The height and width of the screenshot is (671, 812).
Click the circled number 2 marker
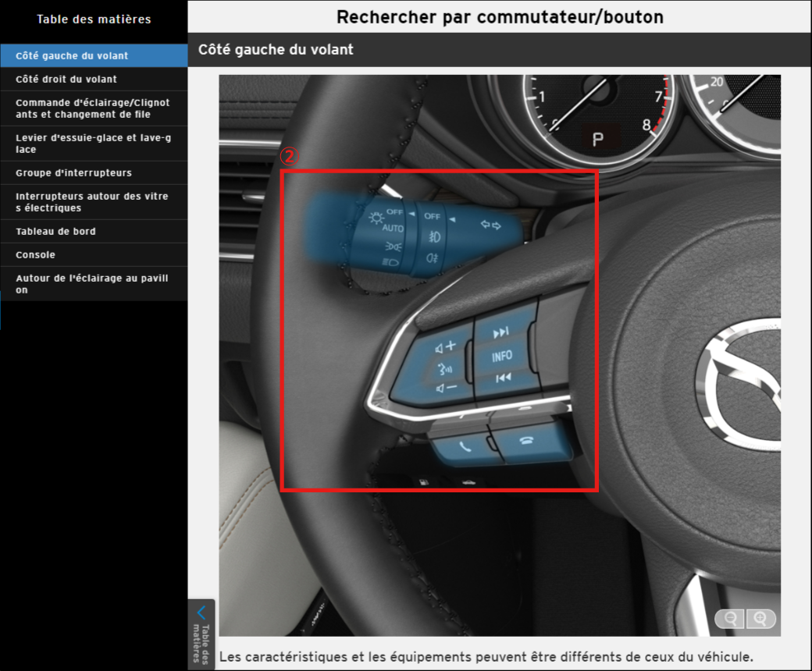(x=289, y=157)
